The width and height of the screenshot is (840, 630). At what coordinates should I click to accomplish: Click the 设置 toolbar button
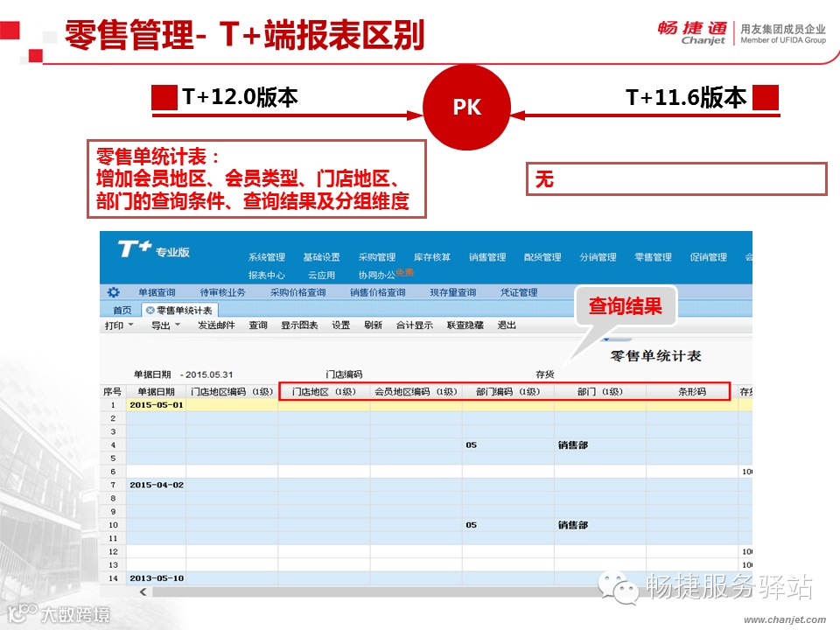[340, 325]
